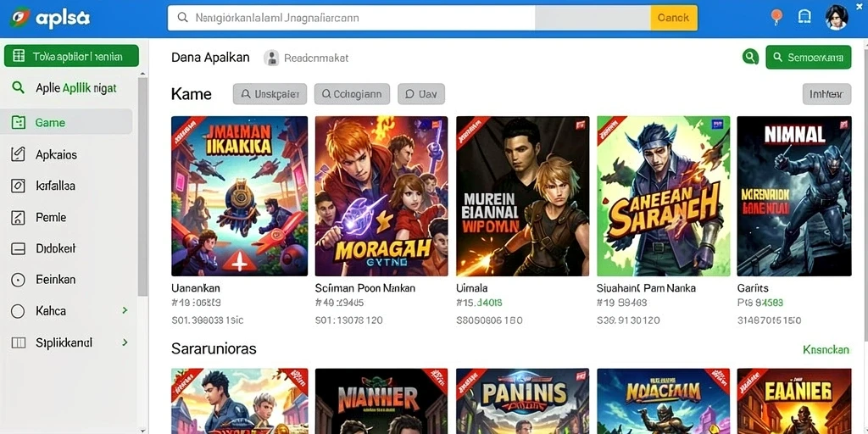Click the Pemle sidebar icon
868x434 pixels.
click(x=19, y=218)
